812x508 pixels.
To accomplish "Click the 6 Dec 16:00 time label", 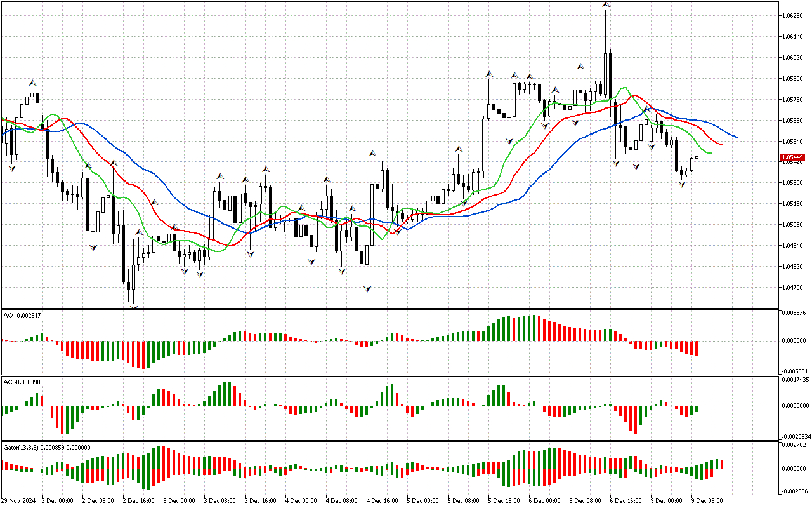I will coord(626,501).
